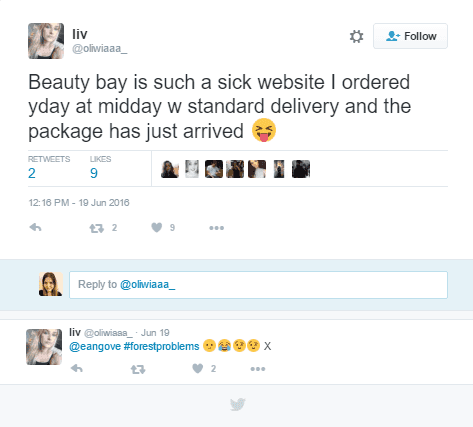Retweet the #forestproblems reply
This screenshot has height=427, width=473.
pos(138,369)
